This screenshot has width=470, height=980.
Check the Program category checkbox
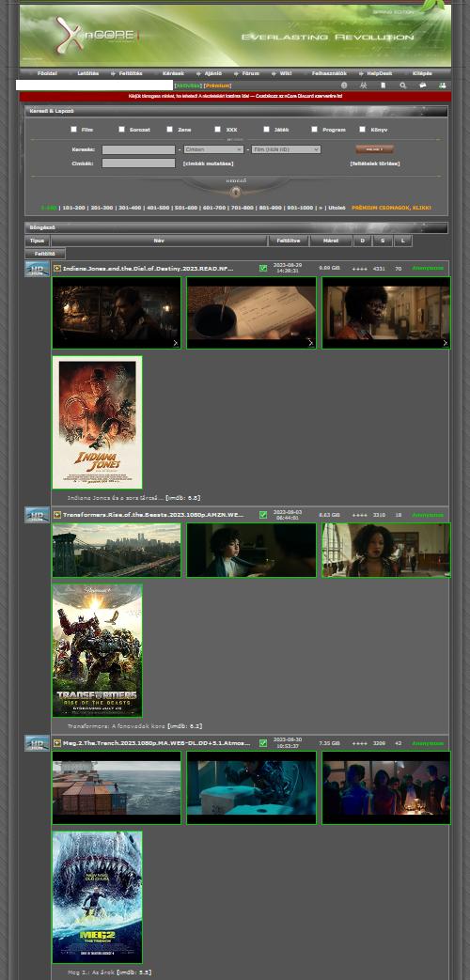click(x=314, y=130)
